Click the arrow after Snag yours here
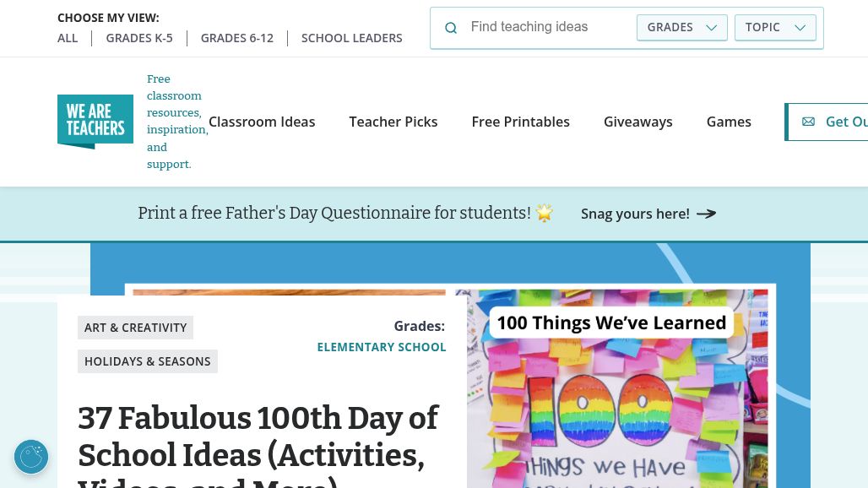868x488 pixels. tap(707, 214)
